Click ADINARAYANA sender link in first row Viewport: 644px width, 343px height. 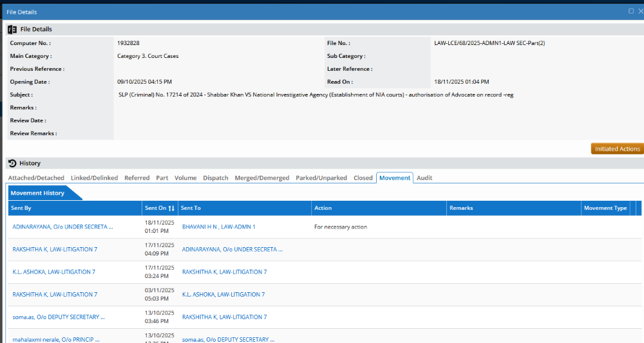(62, 227)
